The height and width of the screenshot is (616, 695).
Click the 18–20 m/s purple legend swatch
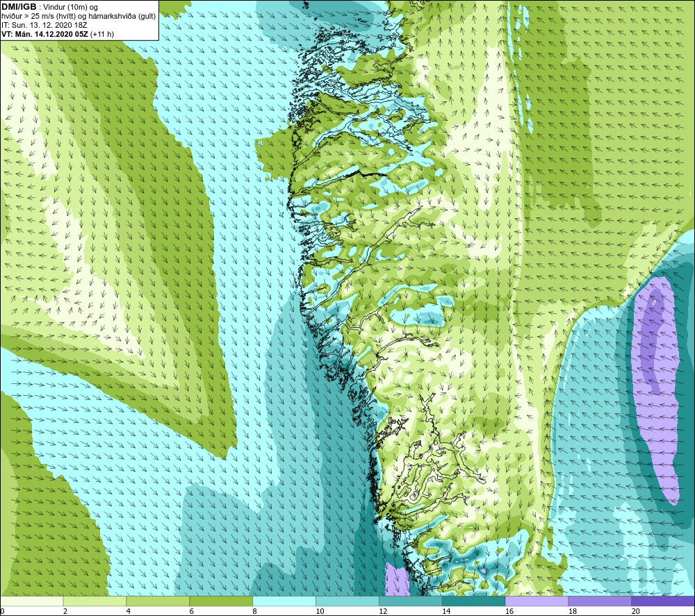tap(600, 601)
